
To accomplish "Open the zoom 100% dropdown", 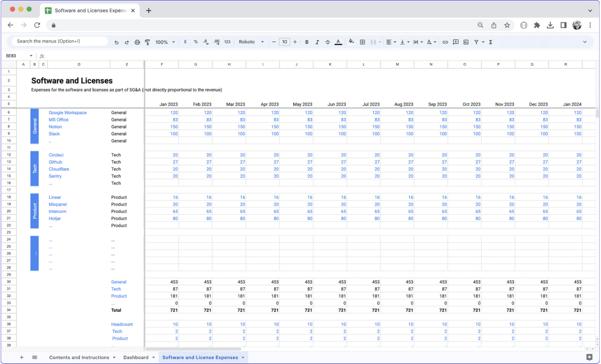I will point(165,42).
